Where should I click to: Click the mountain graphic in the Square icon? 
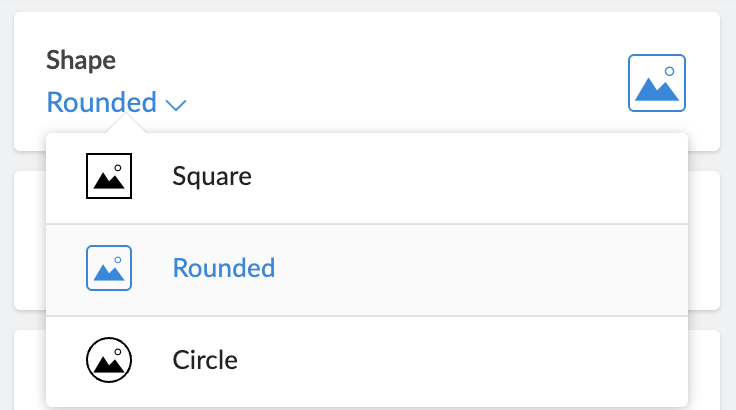(108, 183)
